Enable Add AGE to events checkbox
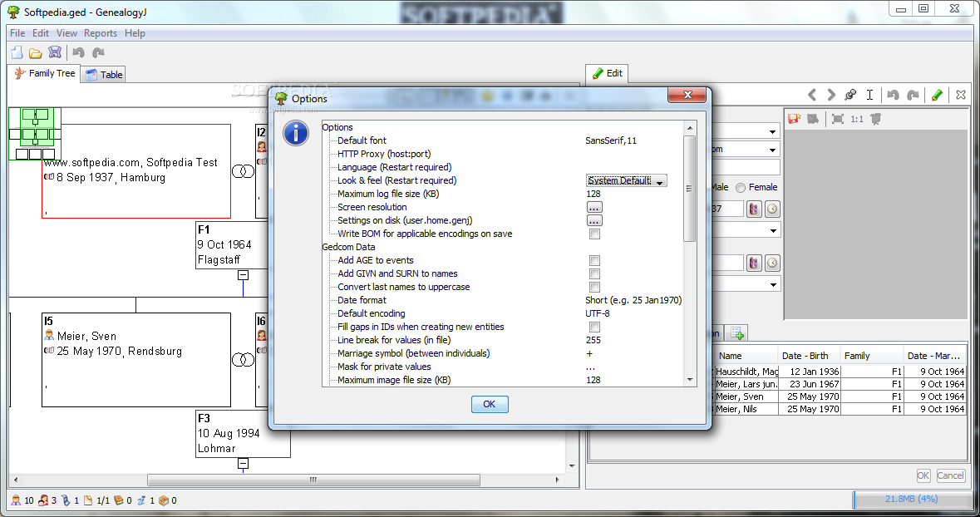The width and height of the screenshot is (980, 517). 594,261
